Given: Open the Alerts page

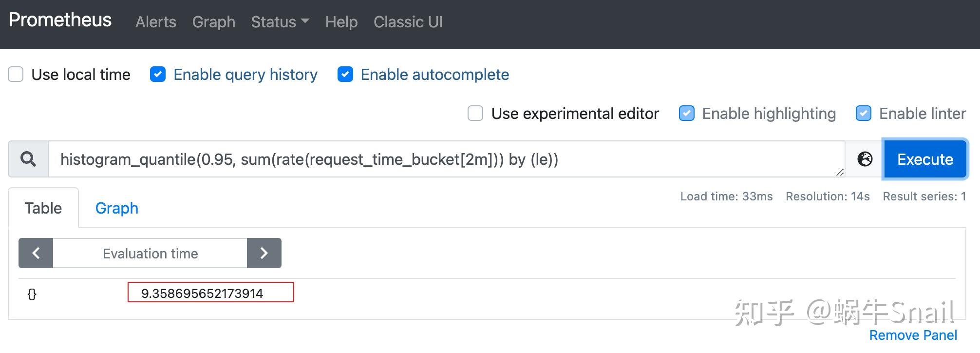Looking at the screenshot, I should 156,22.
